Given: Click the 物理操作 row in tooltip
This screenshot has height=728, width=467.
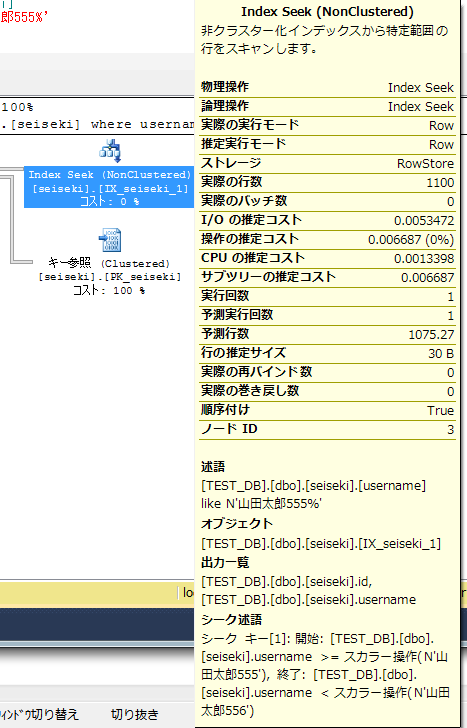Looking at the screenshot, I should pyautogui.click(x=327, y=87).
